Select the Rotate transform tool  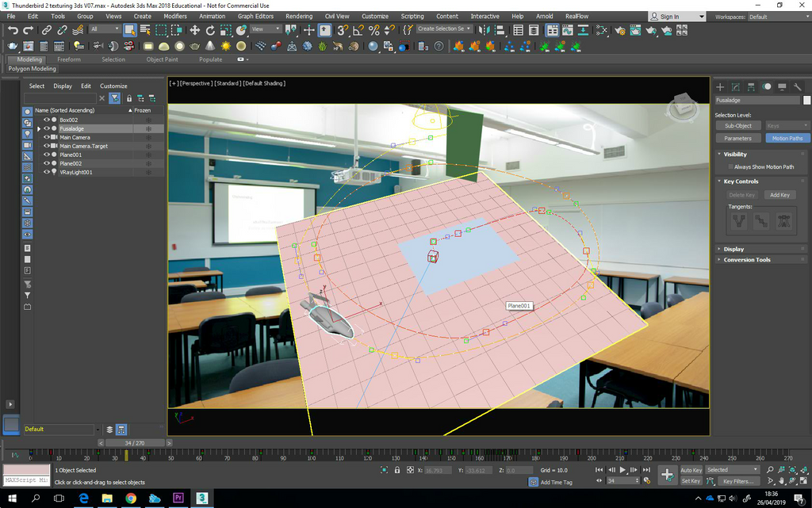pos(210,30)
